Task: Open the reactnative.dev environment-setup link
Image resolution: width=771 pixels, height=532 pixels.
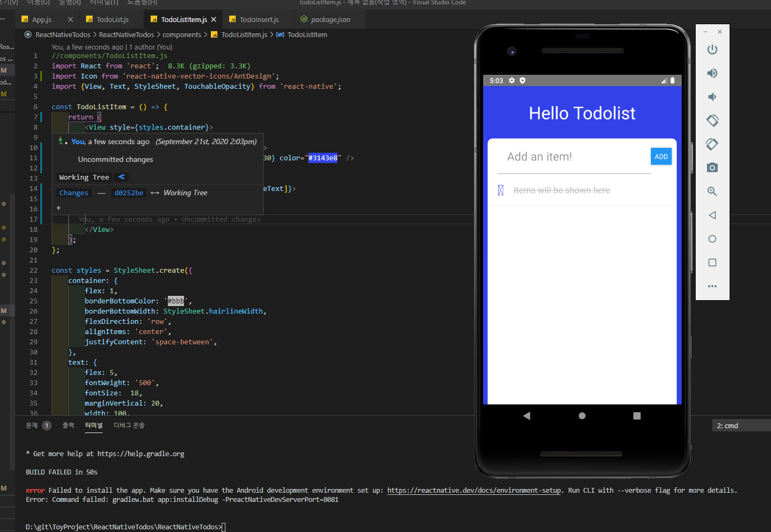Action: coord(474,491)
